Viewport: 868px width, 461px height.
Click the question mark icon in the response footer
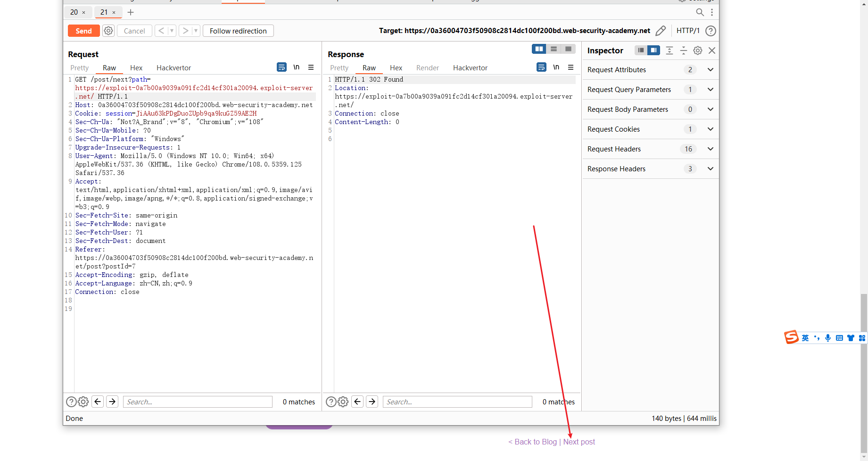point(331,402)
